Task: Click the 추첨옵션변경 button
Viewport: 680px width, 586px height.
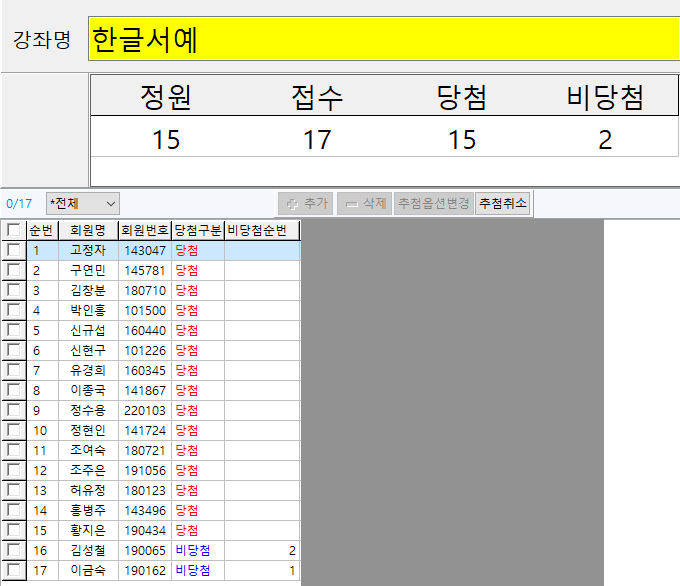Action: [x=433, y=203]
